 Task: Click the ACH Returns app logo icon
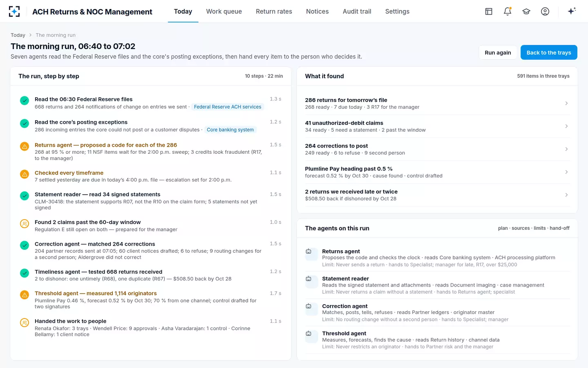coord(14,11)
